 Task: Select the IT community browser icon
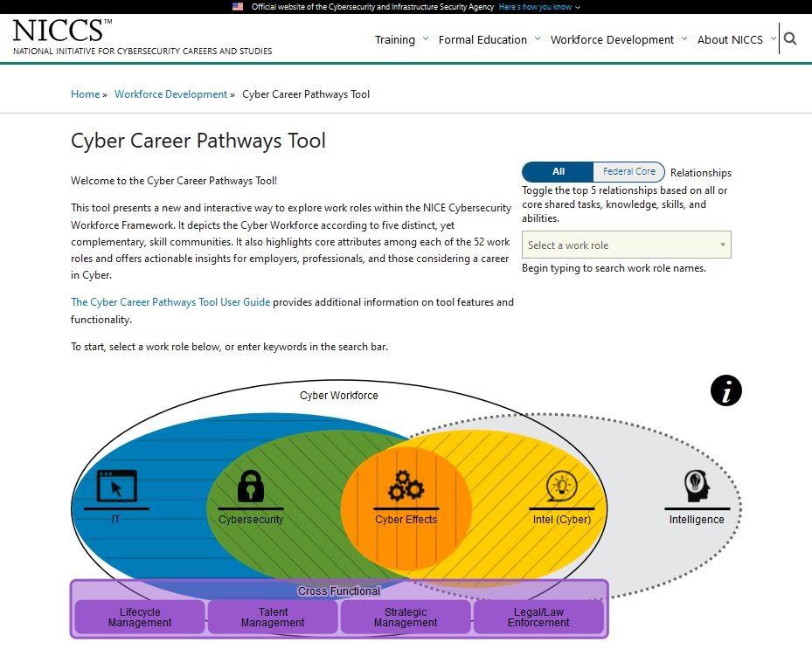115,487
